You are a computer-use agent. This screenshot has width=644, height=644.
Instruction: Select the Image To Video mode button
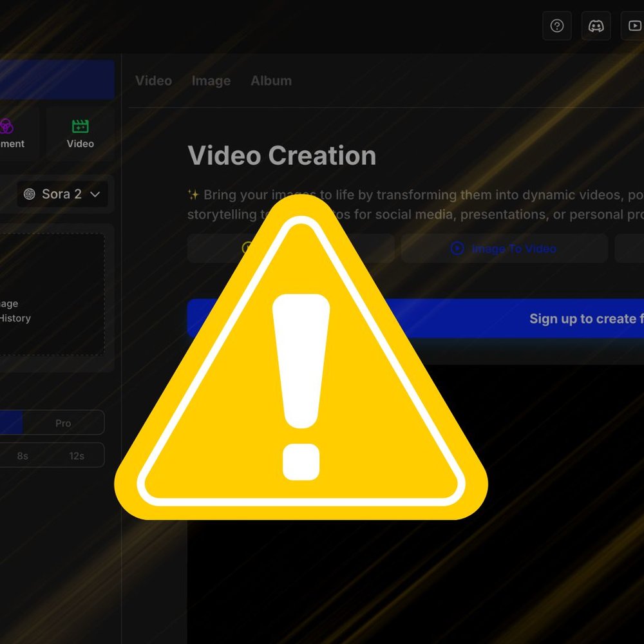504,249
